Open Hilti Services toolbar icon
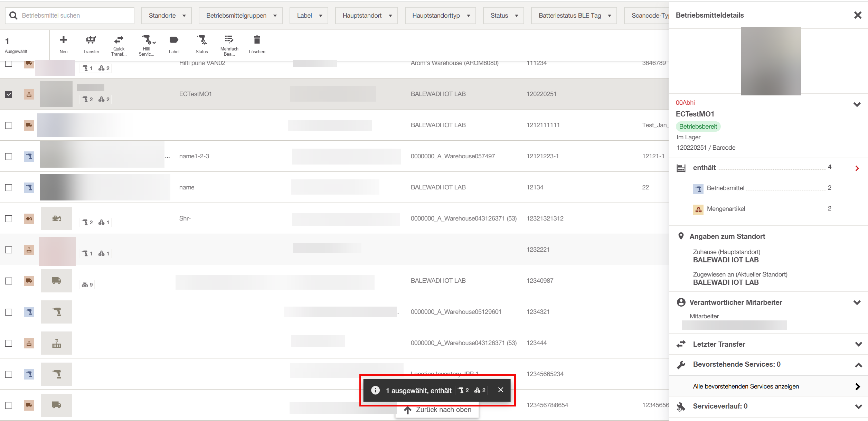The image size is (868, 421). point(147,40)
